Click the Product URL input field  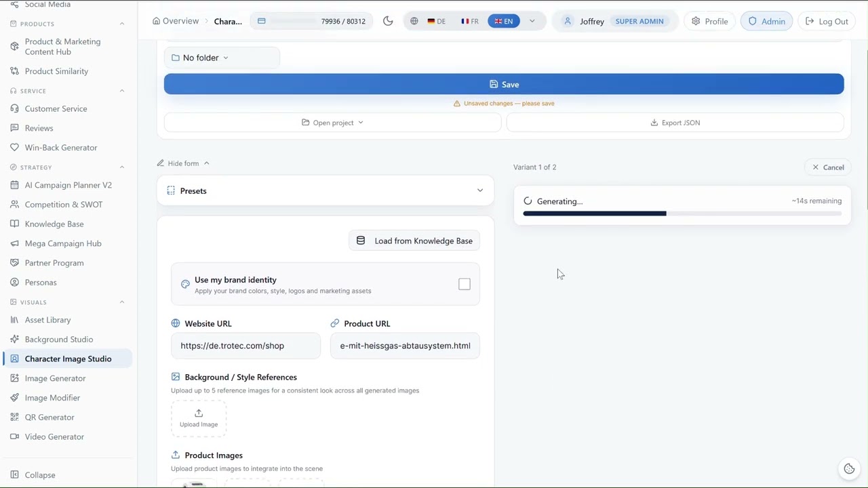[405, 346]
